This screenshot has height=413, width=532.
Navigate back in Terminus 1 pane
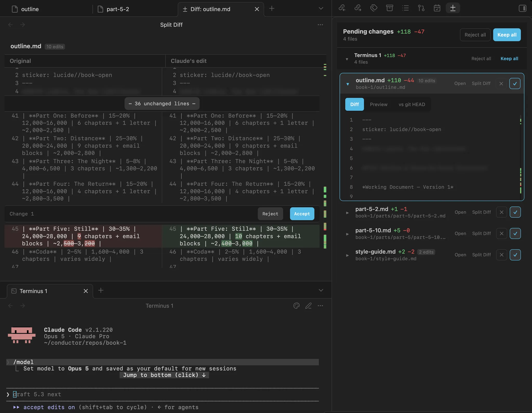(11, 306)
